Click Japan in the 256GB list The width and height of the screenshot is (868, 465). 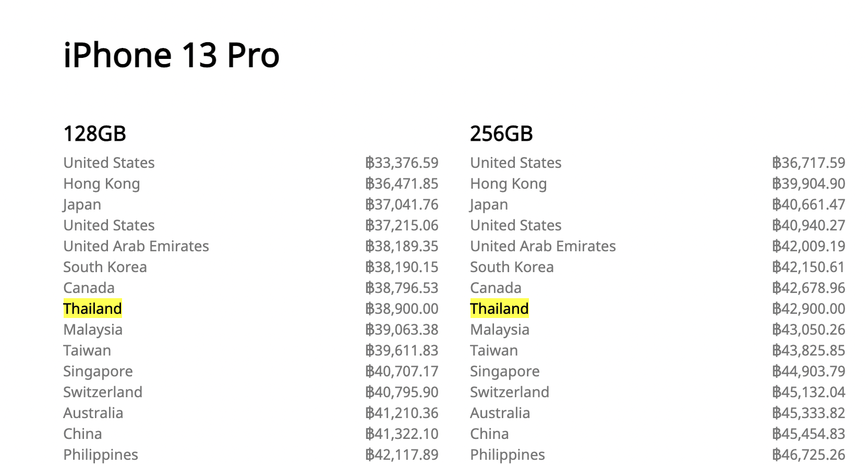[x=489, y=204]
